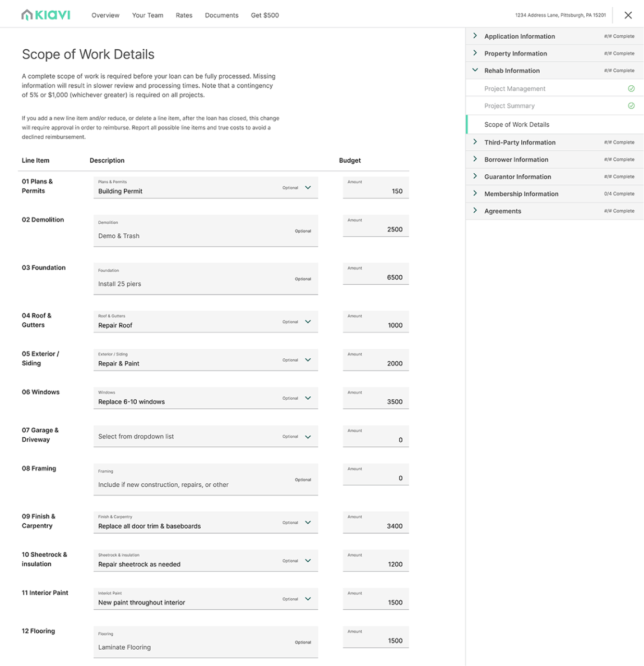The width and height of the screenshot is (644, 666).
Task: Click the Framing description field
Action: tap(206, 479)
